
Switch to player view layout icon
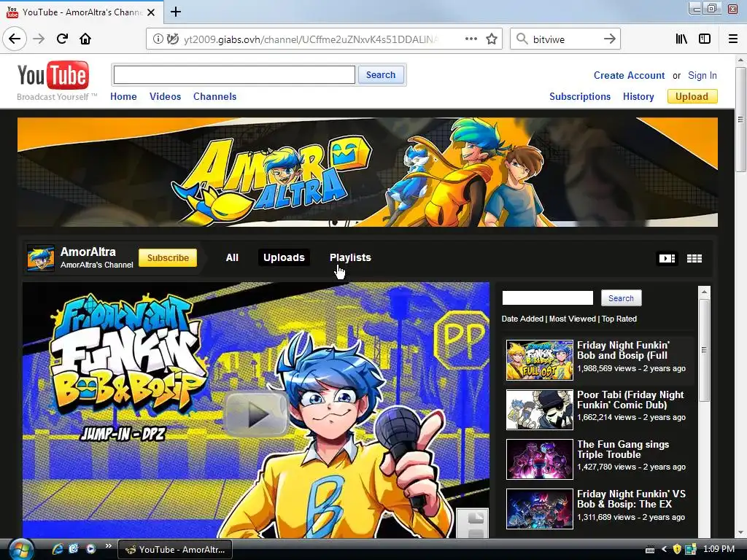[667, 258]
